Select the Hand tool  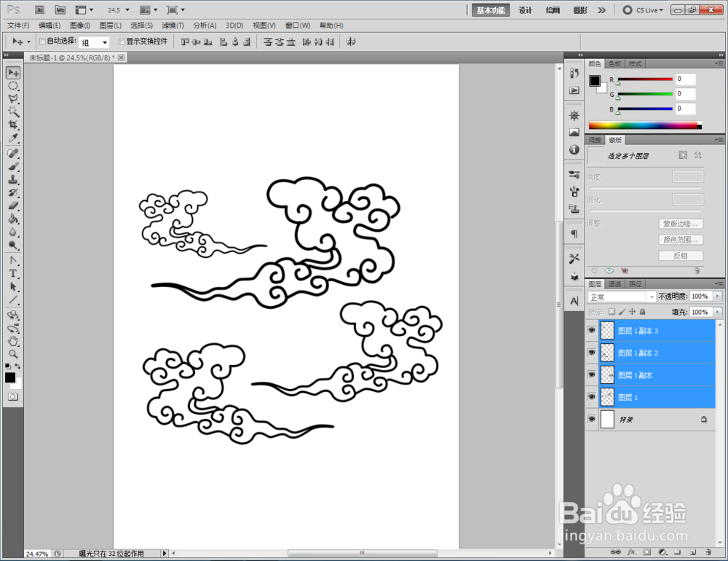pyautogui.click(x=13, y=341)
